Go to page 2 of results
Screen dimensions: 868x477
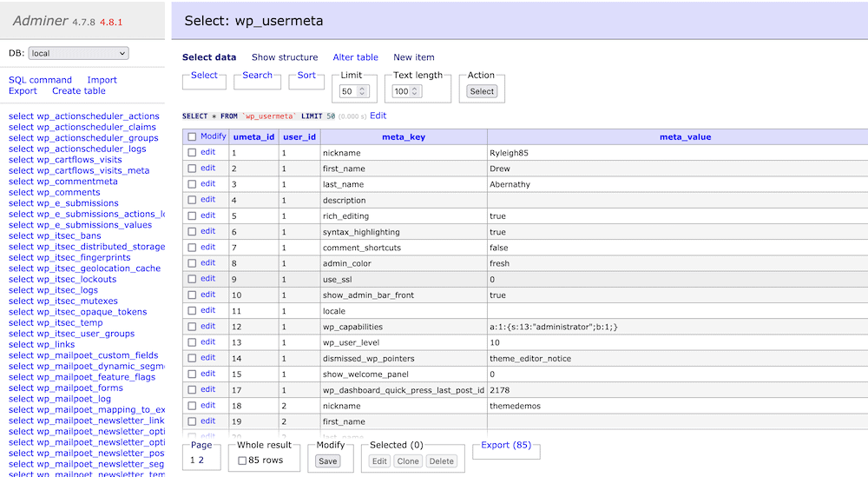click(201, 460)
